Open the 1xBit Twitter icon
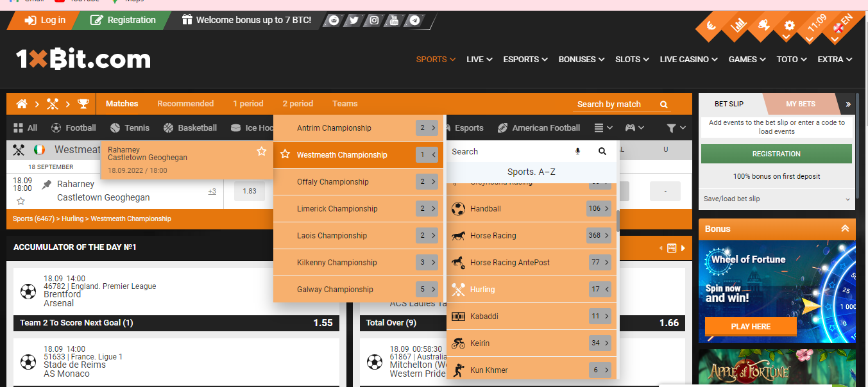 pos(353,20)
